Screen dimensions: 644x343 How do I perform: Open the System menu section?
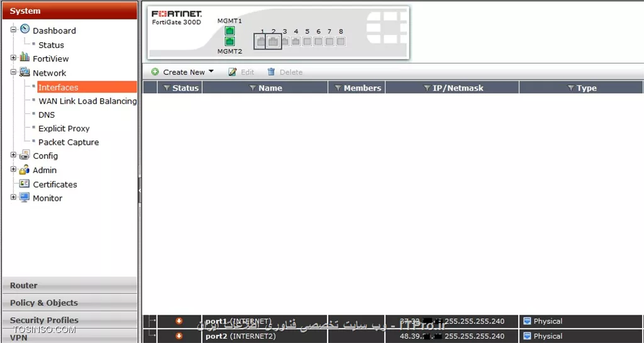70,11
